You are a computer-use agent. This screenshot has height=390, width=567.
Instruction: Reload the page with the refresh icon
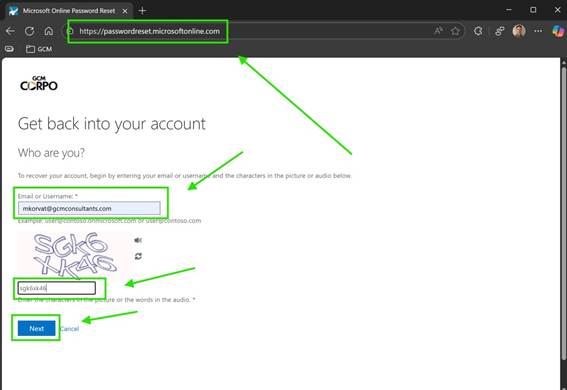[x=30, y=31]
